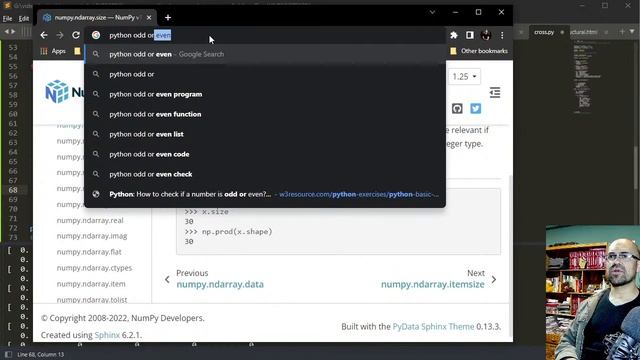
Task: Click the editor's add tab plus icon
Action: click(x=622, y=31)
